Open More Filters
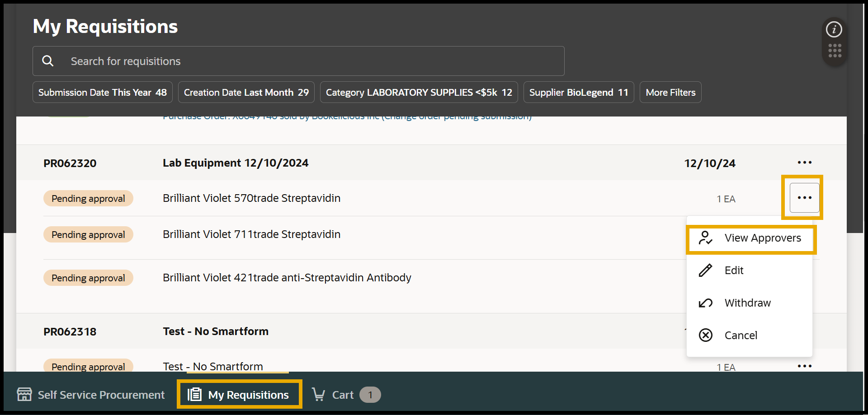 click(670, 93)
